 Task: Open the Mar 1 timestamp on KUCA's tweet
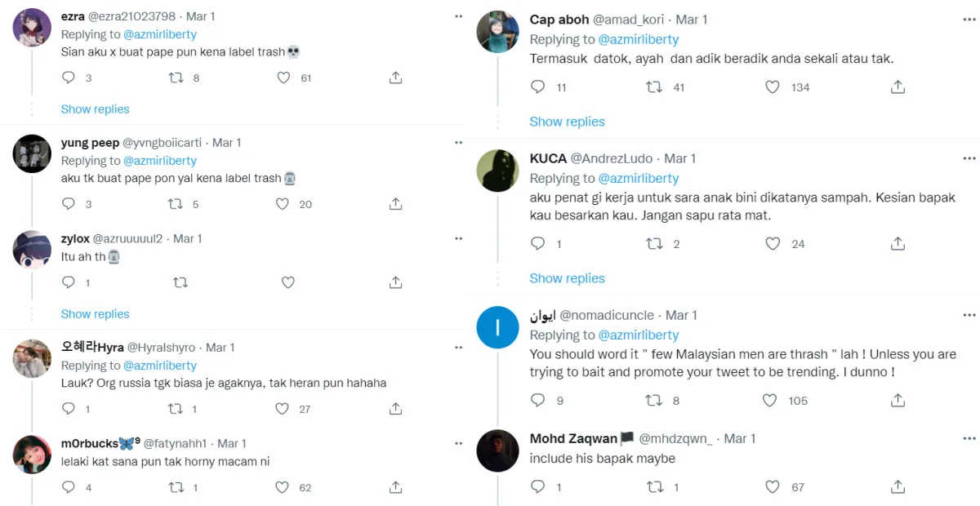(679, 158)
